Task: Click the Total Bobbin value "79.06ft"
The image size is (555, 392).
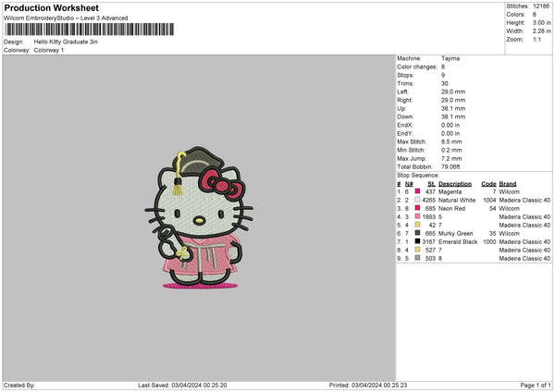Action: 450,166
